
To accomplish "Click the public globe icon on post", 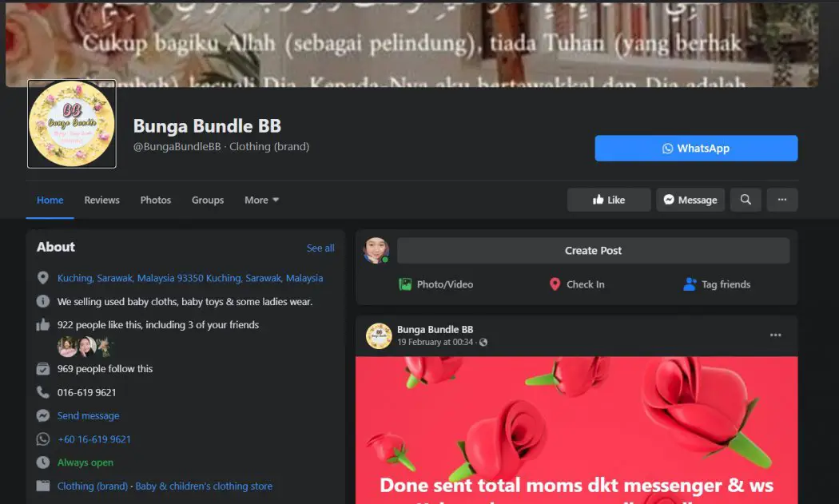I will (483, 343).
